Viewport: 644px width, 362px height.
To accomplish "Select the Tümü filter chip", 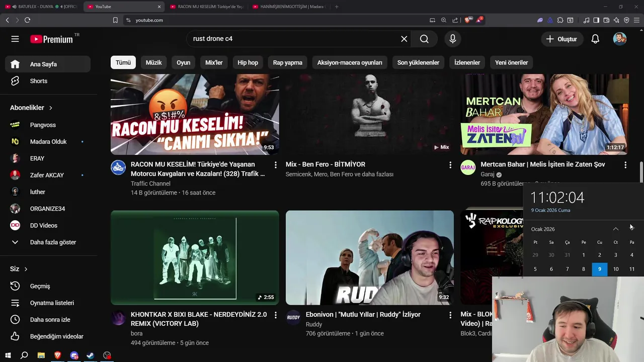I will 123,62.
